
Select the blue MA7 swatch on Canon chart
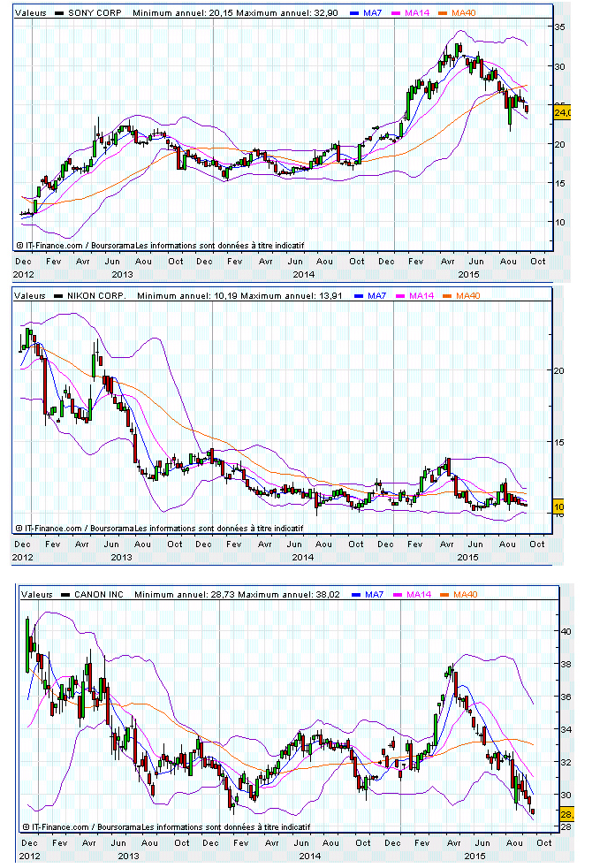pyautogui.click(x=356, y=595)
